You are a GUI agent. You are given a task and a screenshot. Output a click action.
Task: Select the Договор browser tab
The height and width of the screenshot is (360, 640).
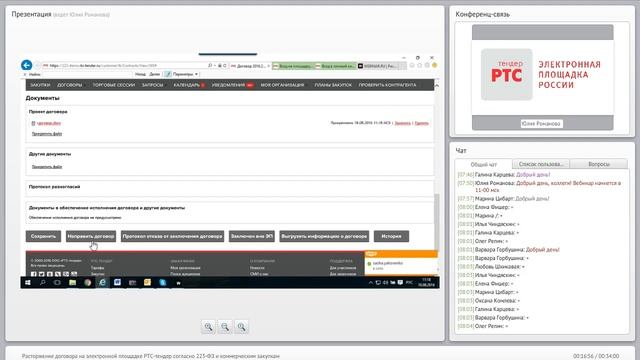point(250,66)
